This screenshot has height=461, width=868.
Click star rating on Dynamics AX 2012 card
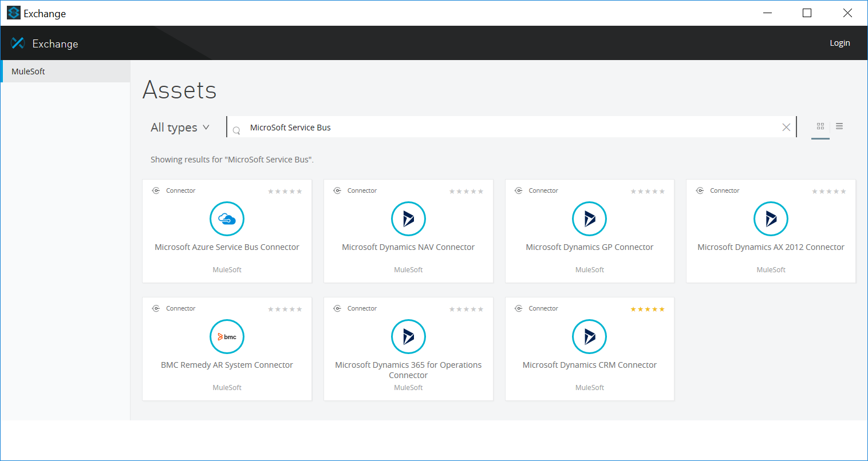(829, 192)
